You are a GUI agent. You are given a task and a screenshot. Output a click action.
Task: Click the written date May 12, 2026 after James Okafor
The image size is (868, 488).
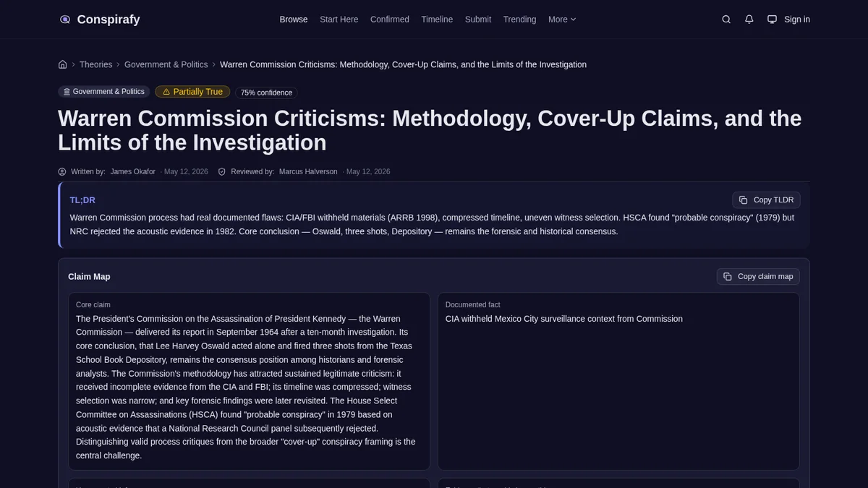tap(186, 172)
